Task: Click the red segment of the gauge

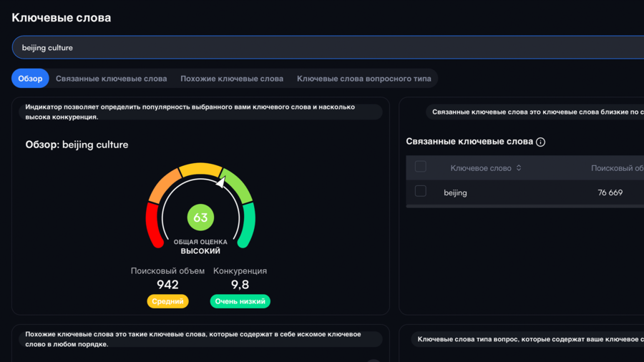Action: (153, 225)
